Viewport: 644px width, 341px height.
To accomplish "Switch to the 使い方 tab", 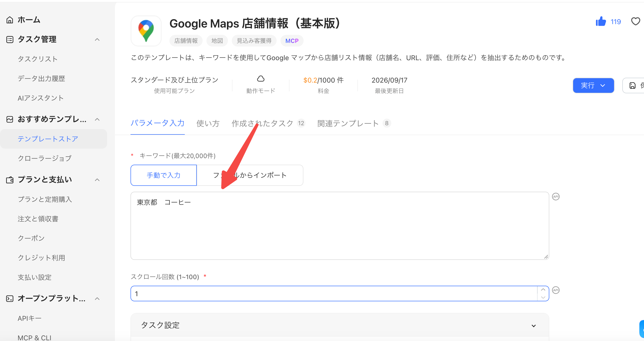I will [x=208, y=123].
